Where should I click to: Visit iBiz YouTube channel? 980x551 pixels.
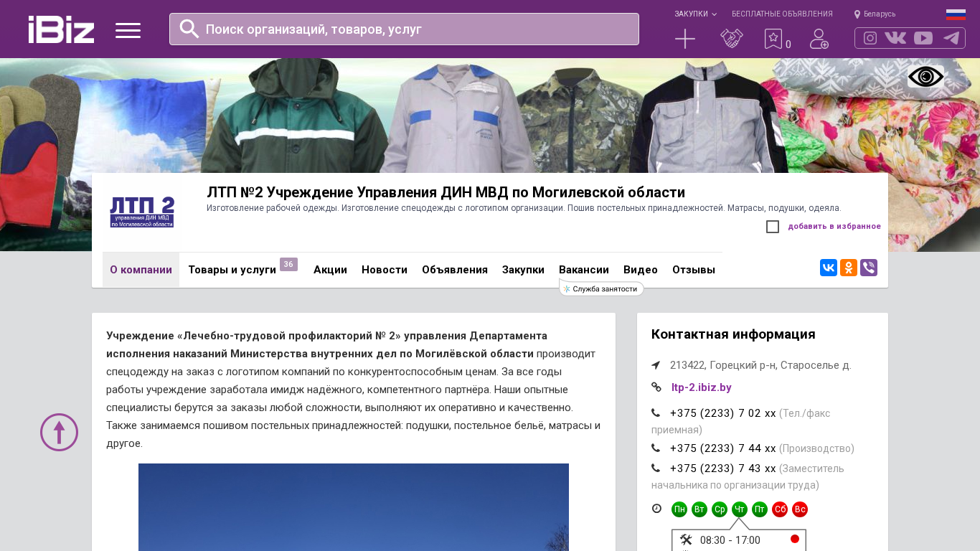tap(923, 38)
